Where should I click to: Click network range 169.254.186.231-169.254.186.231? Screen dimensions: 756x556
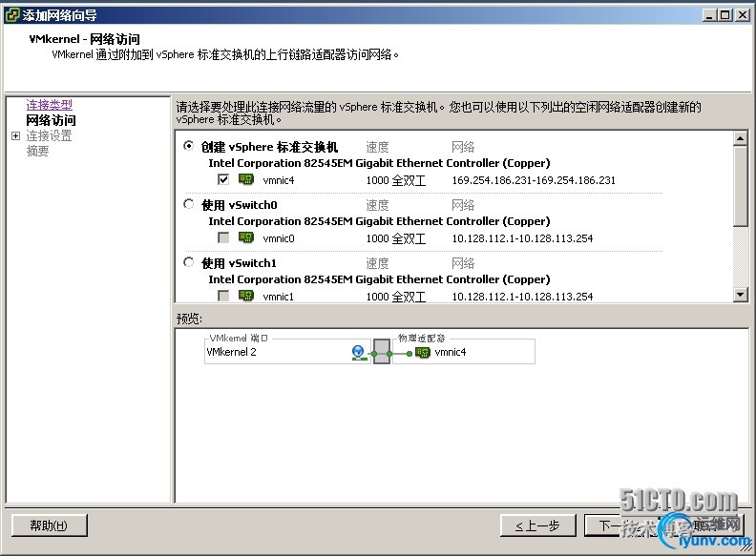534,180
